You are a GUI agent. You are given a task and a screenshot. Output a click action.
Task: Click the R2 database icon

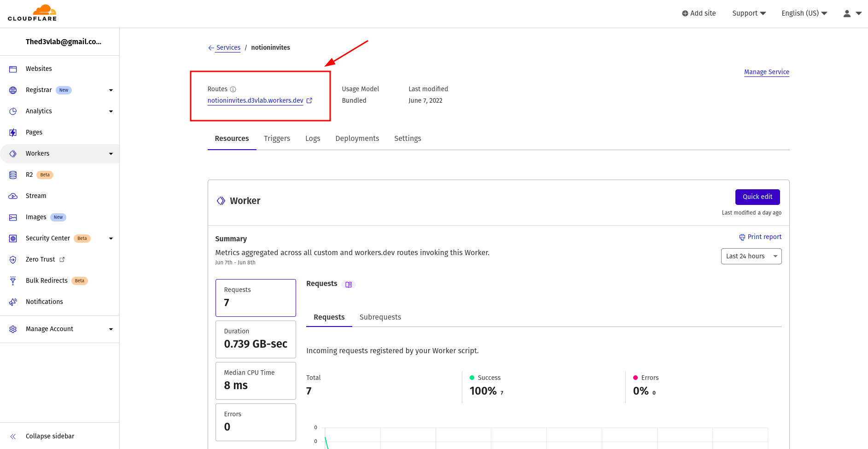[13, 175]
